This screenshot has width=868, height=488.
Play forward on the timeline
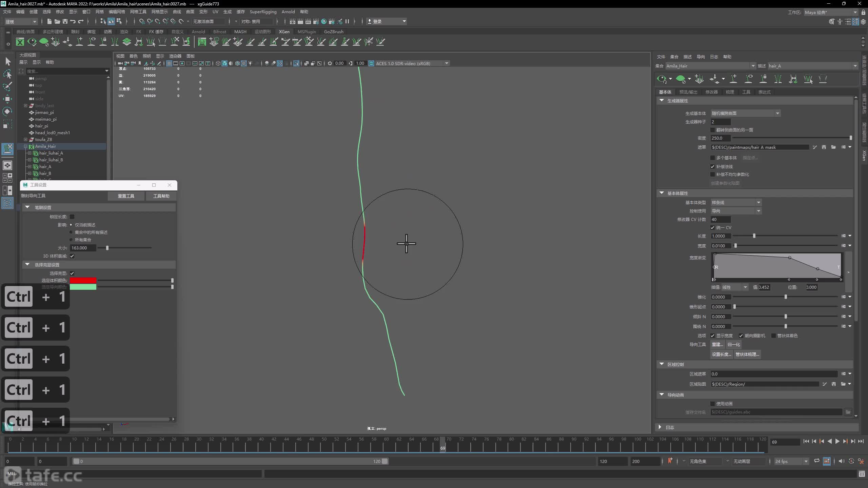tap(837, 441)
